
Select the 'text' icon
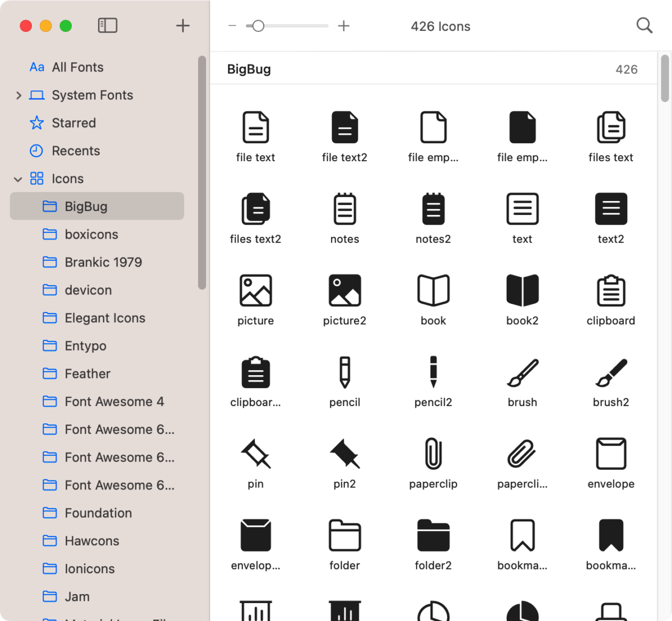point(522,209)
